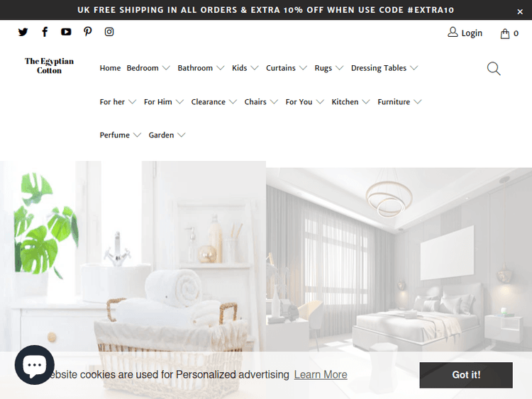Select the Furniture menu item
The image size is (532, 399).
[399, 102]
